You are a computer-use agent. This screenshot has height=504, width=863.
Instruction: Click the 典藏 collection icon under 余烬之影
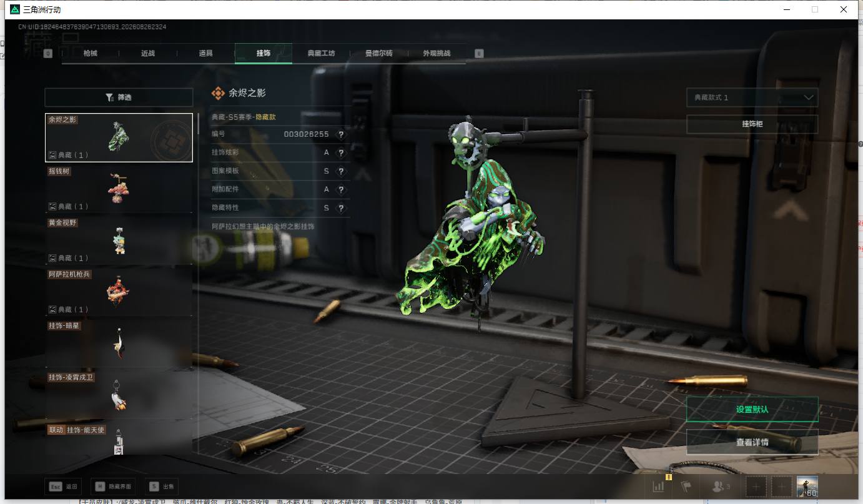click(x=52, y=155)
